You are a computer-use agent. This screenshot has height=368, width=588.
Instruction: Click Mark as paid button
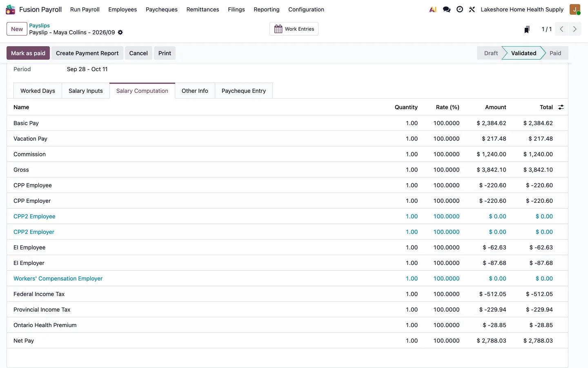[x=28, y=53]
